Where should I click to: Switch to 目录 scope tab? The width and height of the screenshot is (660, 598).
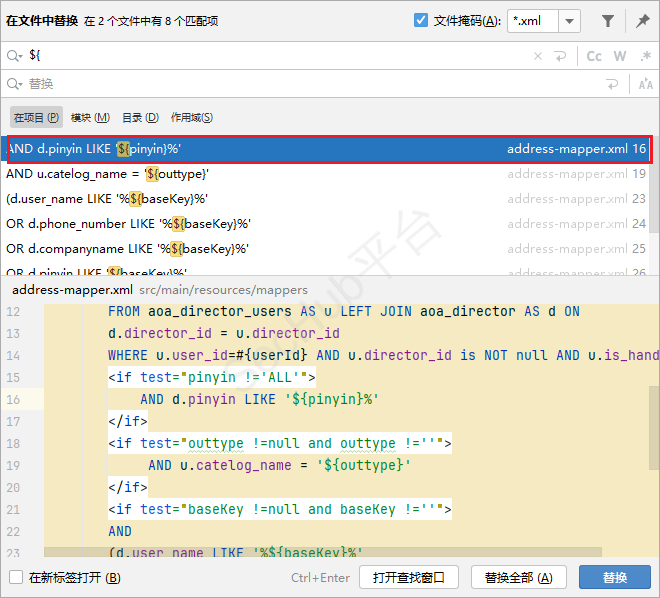[x=140, y=118]
